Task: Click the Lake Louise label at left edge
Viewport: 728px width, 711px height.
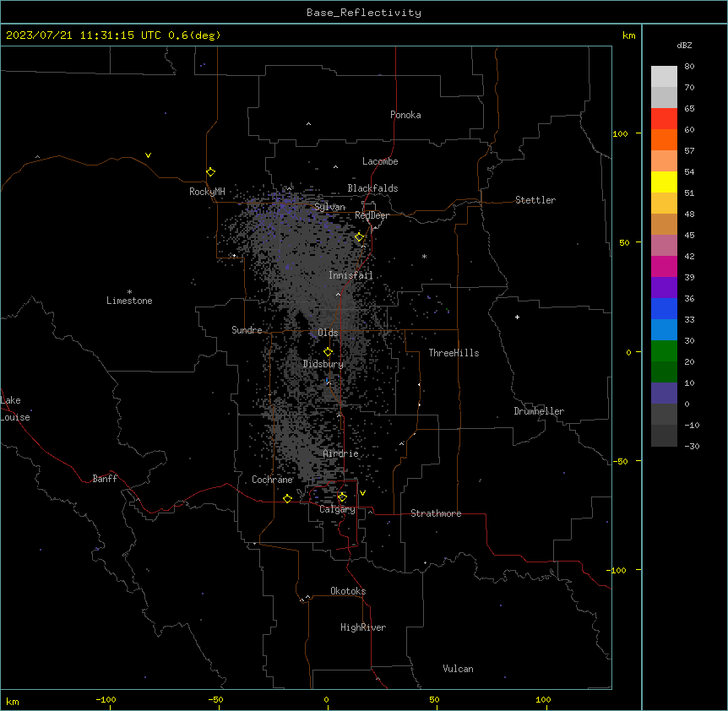Action: coord(15,409)
